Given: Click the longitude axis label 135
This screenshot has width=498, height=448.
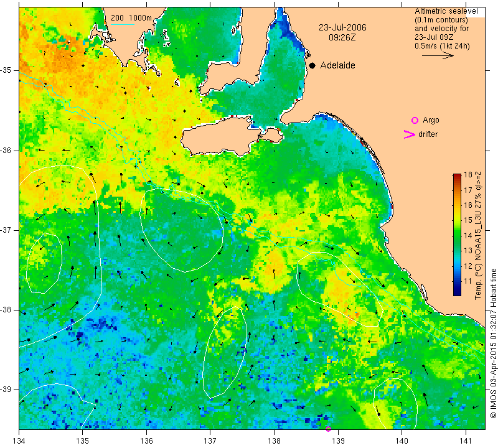Looking at the screenshot, I should (83, 441).
